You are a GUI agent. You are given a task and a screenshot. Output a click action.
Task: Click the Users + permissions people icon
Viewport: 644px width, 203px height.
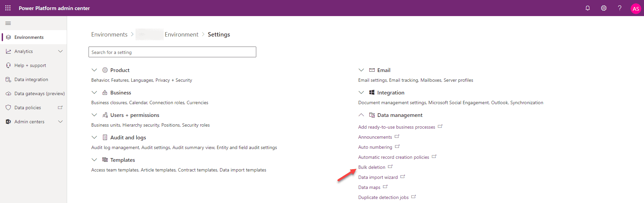coord(105,115)
